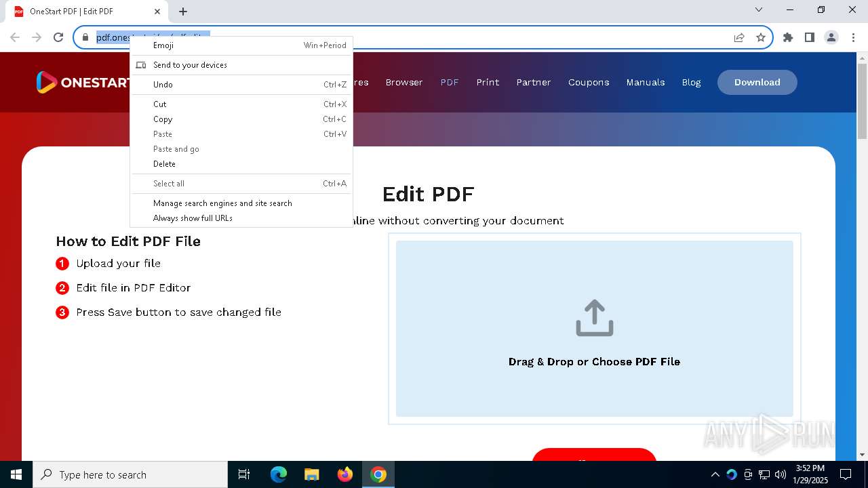Click the Drag & Drop PDF upload area

595,329
